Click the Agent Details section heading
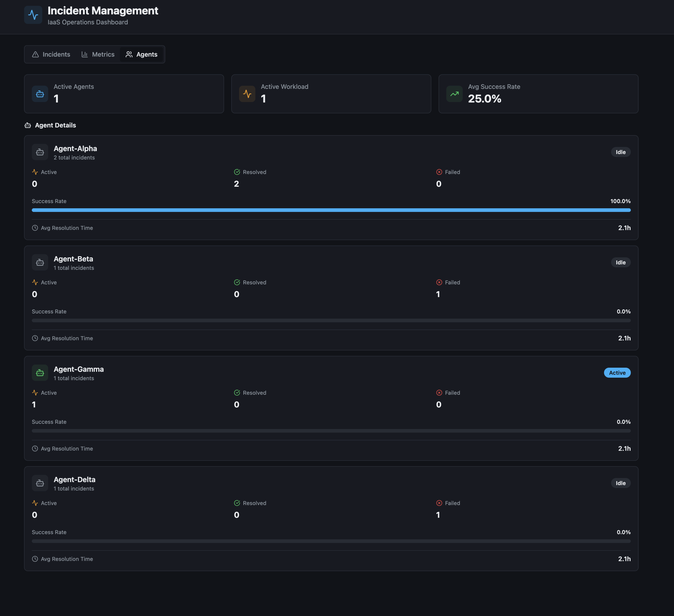 click(x=55, y=125)
